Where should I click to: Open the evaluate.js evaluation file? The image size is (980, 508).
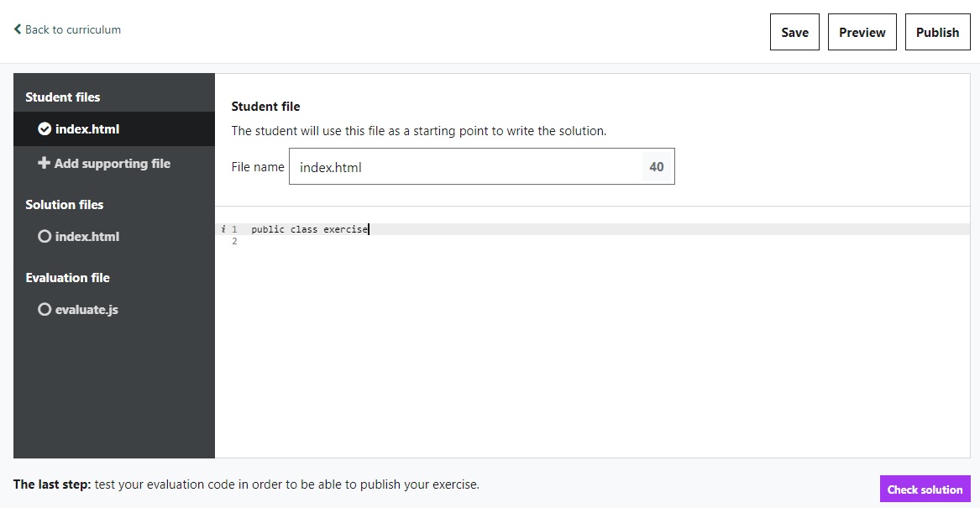(x=86, y=310)
